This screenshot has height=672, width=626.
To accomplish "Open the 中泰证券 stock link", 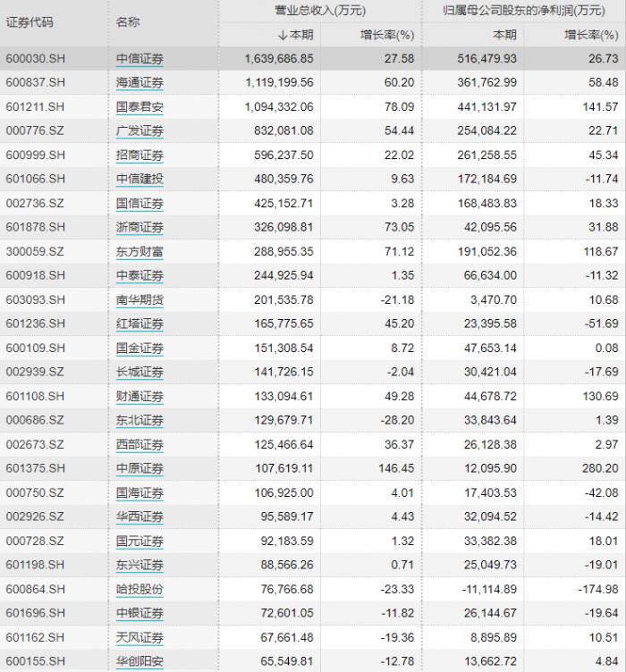I will [x=140, y=275].
